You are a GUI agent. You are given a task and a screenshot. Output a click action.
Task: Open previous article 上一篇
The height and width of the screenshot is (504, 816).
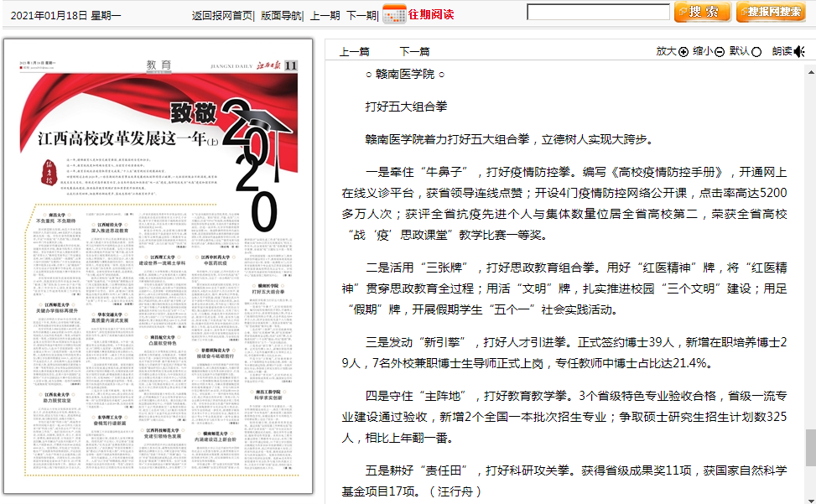355,51
